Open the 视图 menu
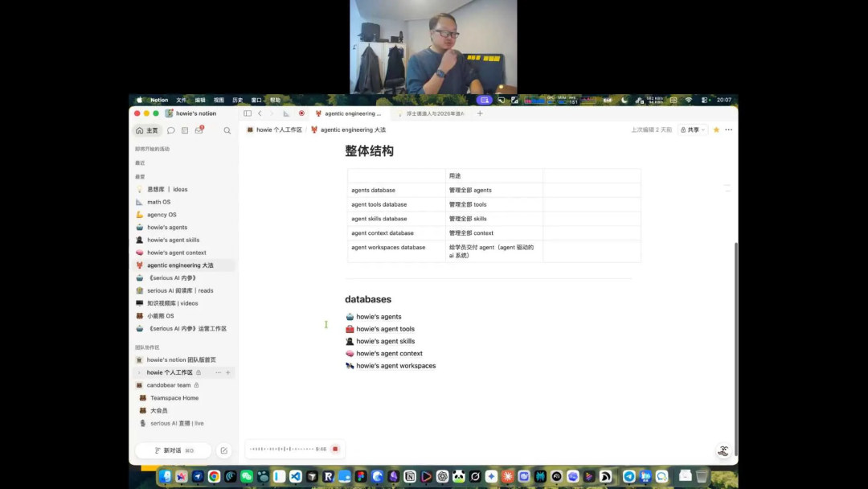The image size is (868, 489). tap(219, 101)
